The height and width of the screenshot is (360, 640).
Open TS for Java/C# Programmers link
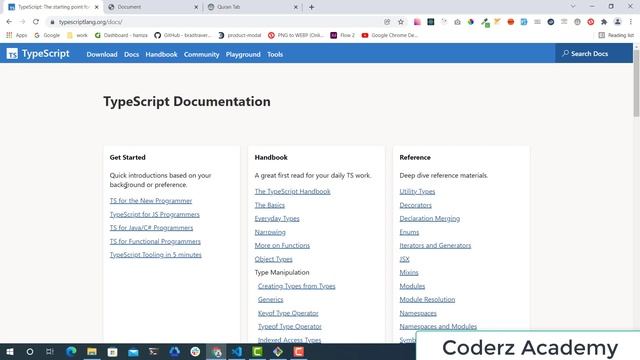[151, 228]
